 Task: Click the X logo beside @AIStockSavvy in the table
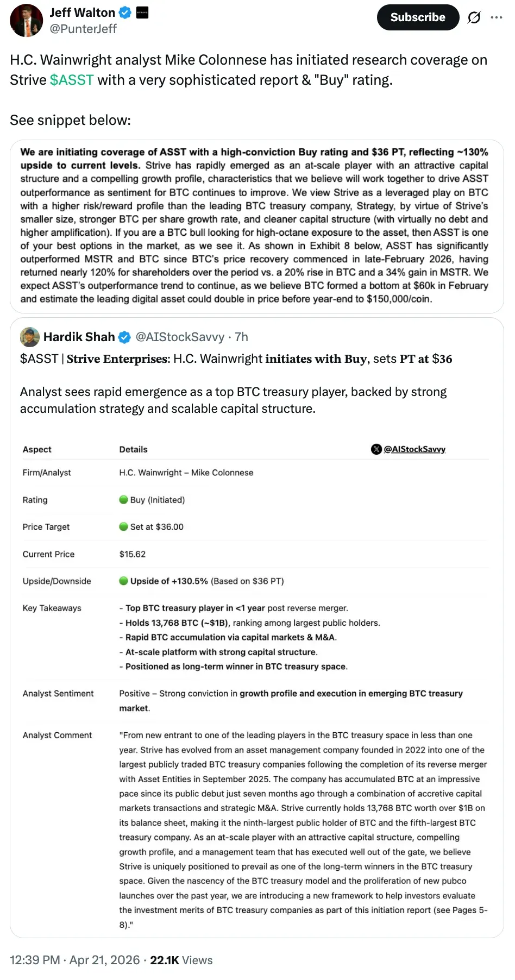376,449
